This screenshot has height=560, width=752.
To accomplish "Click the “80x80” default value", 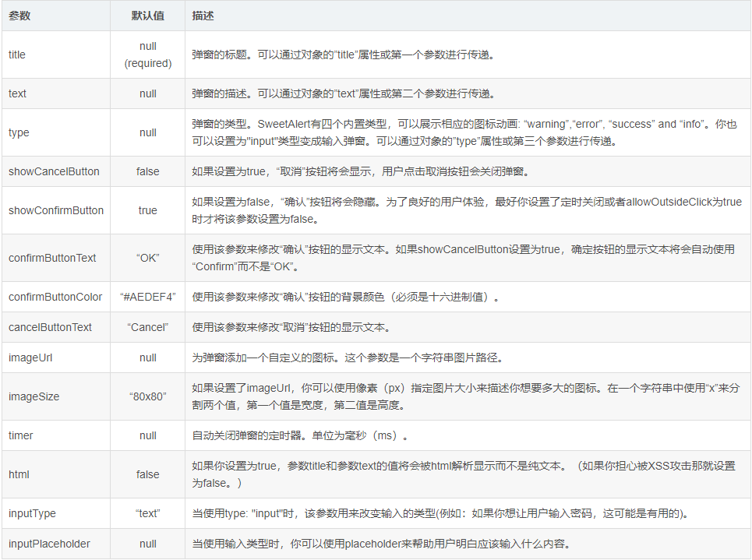I will [x=148, y=396].
